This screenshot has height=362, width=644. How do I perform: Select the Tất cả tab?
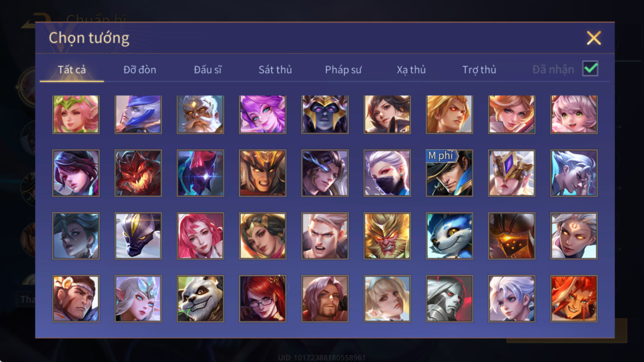pos(72,70)
